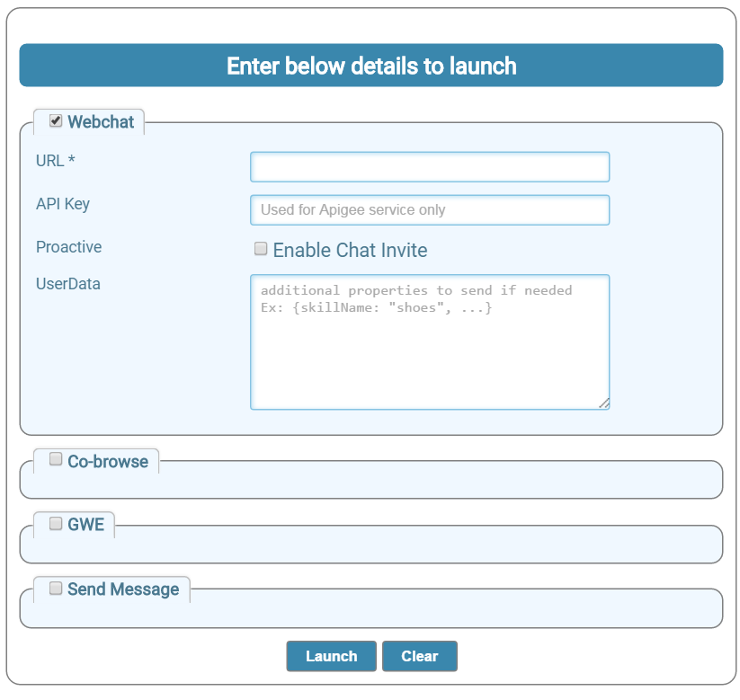Expand the Co-browse section label
The width and height of the screenshot is (740, 700).
[108, 462]
